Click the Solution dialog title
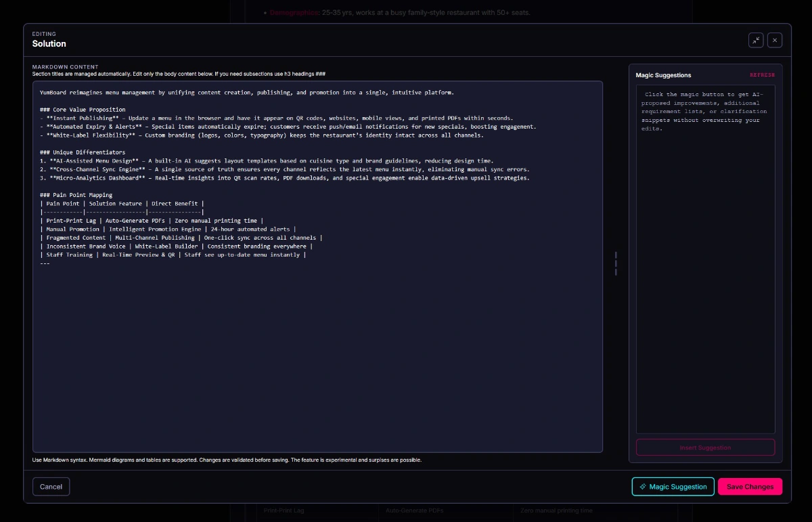This screenshot has height=522, width=812. click(x=48, y=43)
